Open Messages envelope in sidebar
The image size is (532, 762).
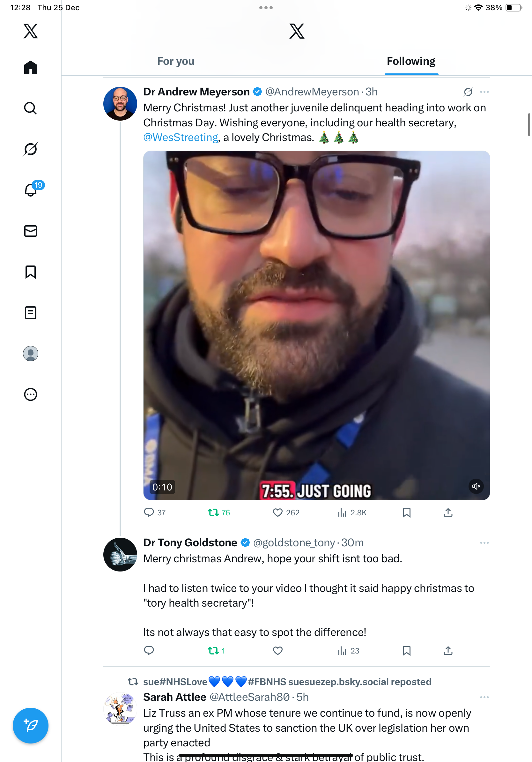point(31,231)
